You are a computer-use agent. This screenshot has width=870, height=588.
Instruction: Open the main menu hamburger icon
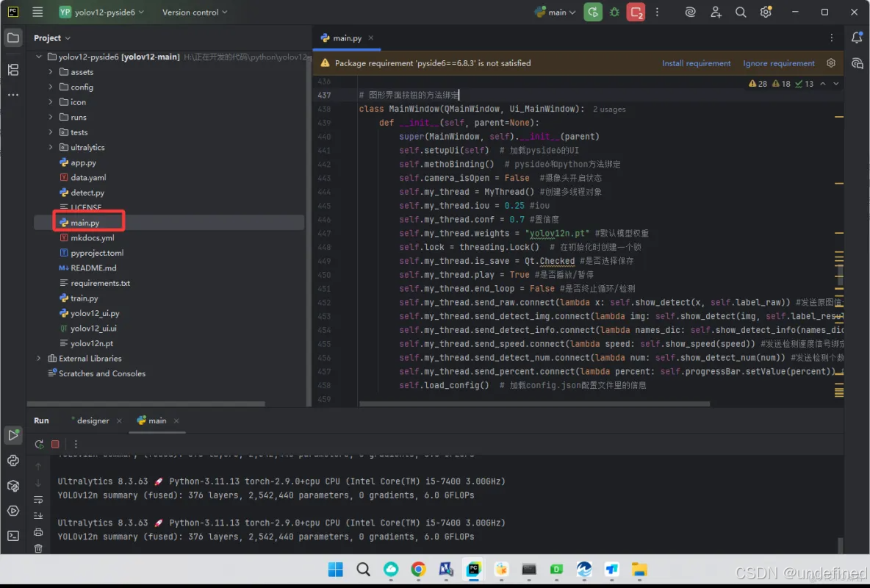[37, 12]
